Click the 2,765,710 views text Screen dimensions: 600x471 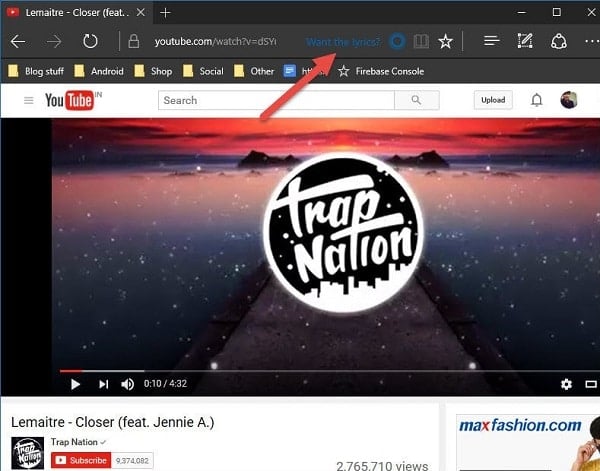click(382, 465)
